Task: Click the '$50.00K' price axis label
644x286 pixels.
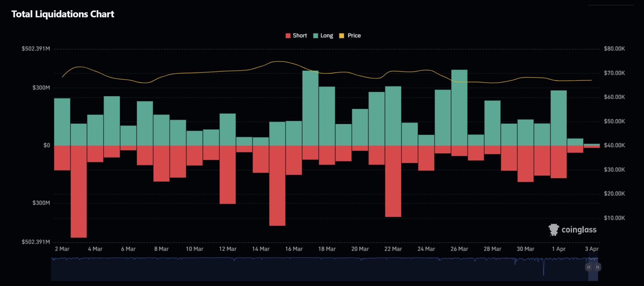Action: [614, 121]
